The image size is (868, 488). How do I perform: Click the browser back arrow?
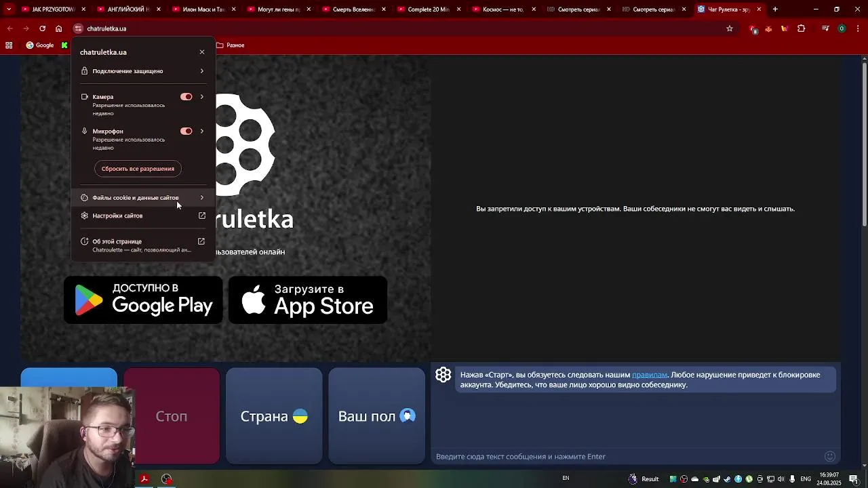click(x=9, y=28)
